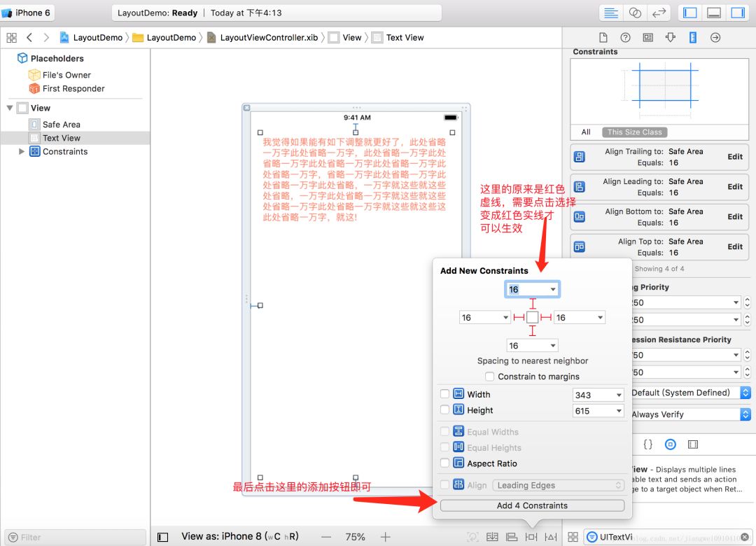756x546 pixels.
Task: Collapse the View tree item
Action: click(x=10, y=108)
